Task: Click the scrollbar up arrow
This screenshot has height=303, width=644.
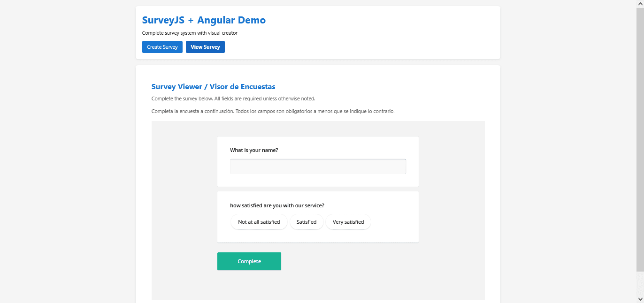Action: [x=640, y=4]
